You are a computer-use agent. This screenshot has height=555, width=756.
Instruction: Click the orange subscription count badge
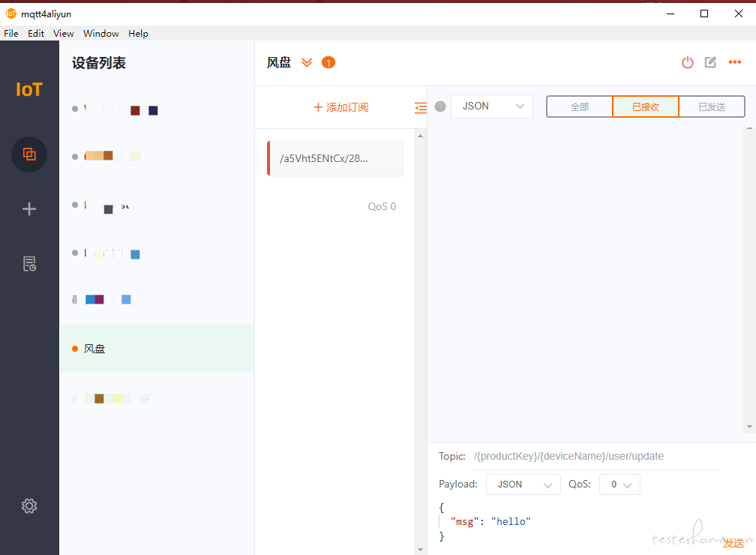[x=328, y=63]
